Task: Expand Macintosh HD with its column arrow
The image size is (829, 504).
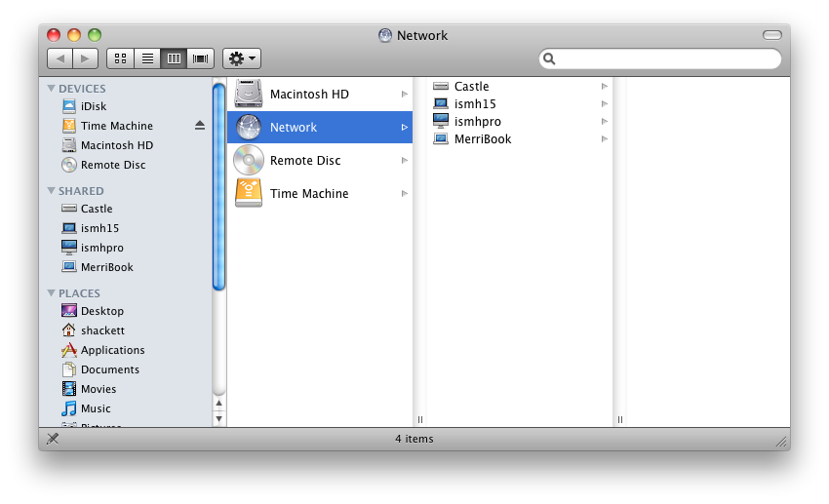Action: point(405,94)
